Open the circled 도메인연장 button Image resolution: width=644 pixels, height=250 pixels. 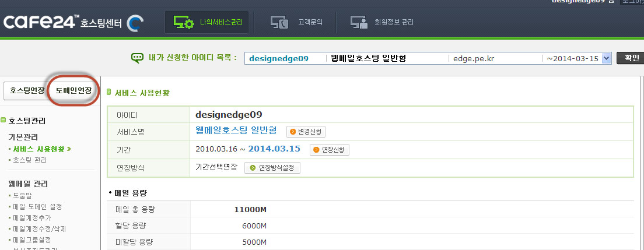(73, 91)
